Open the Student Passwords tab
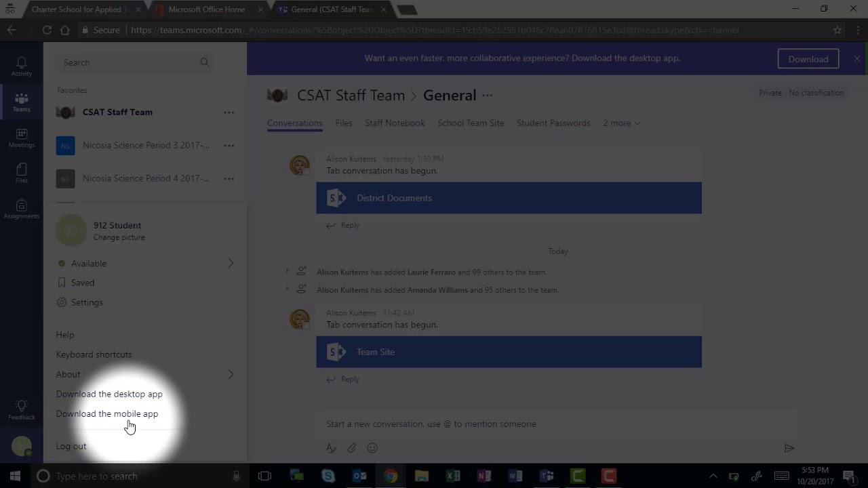Image resolution: width=868 pixels, height=488 pixels. coord(553,123)
